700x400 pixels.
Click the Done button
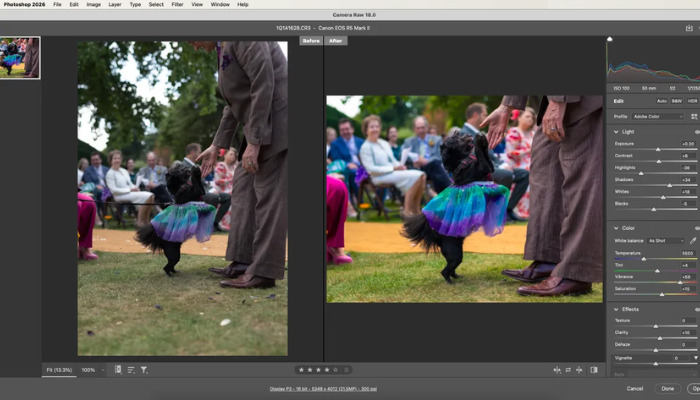tap(667, 388)
